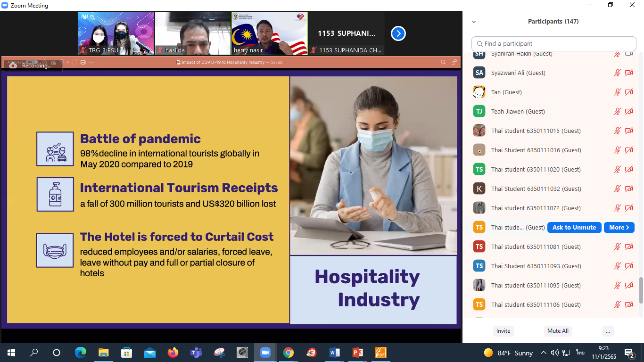This screenshot has height=362, width=644.
Task: Open PowerPoint from the taskbar
Action: coord(358,353)
